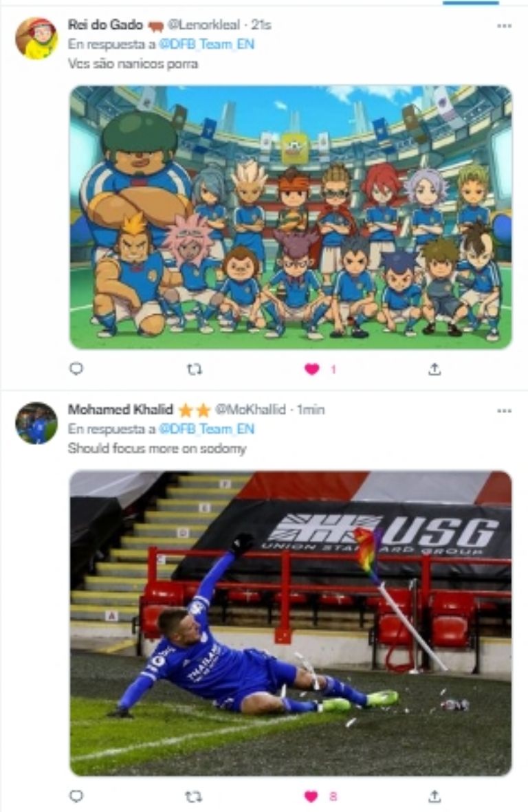Share Mohamed Khalid's tweet
Viewport: 528px width, 812px height.
click(434, 796)
